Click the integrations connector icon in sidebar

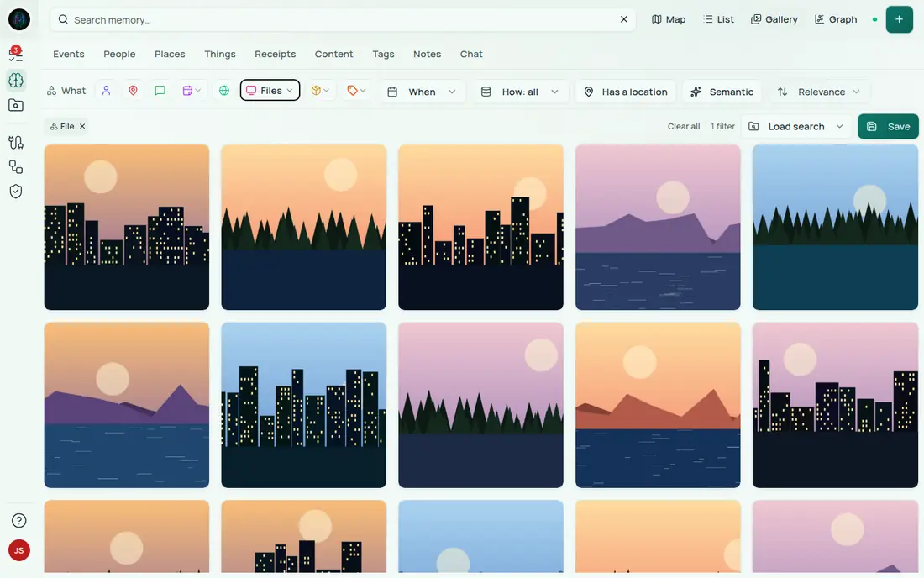16,142
